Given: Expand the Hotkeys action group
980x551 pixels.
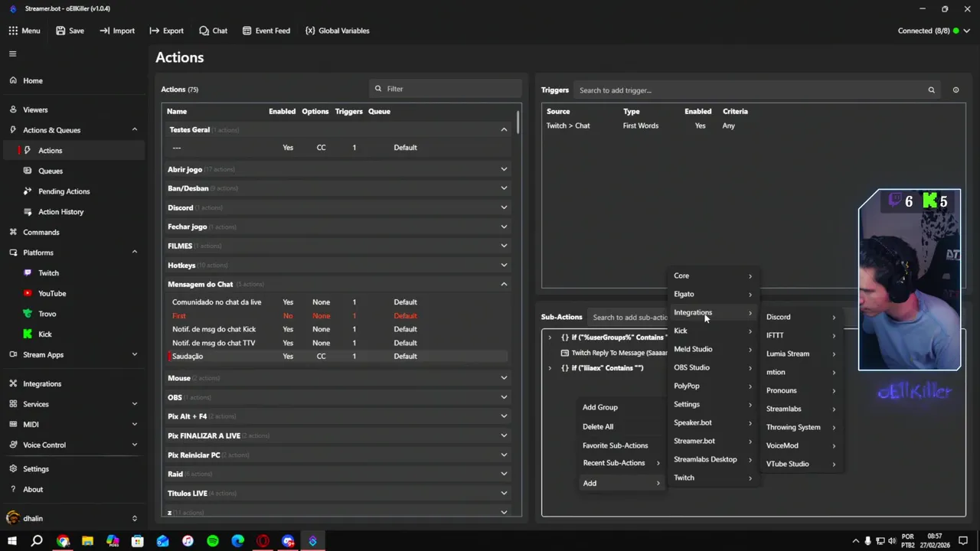Looking at the screenshot, I should tap(504, 265).
